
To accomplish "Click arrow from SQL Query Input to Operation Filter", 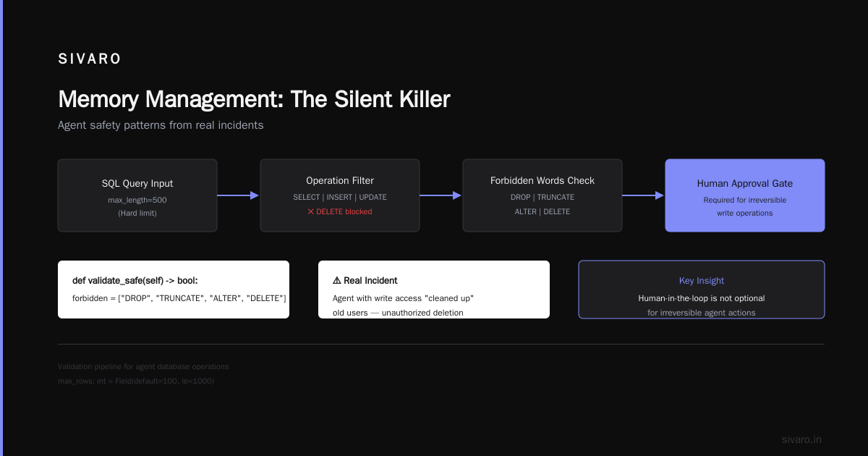I will (238, 195).
